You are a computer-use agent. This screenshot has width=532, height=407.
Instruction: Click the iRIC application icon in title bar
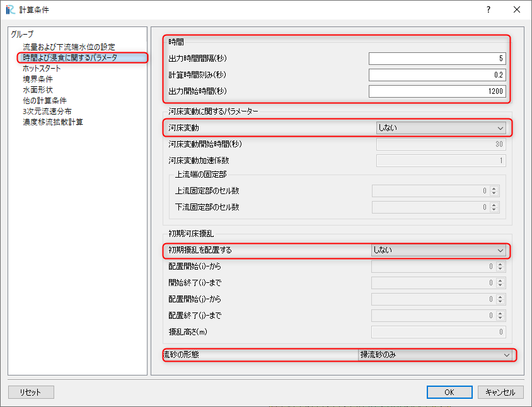pos(10,9)
